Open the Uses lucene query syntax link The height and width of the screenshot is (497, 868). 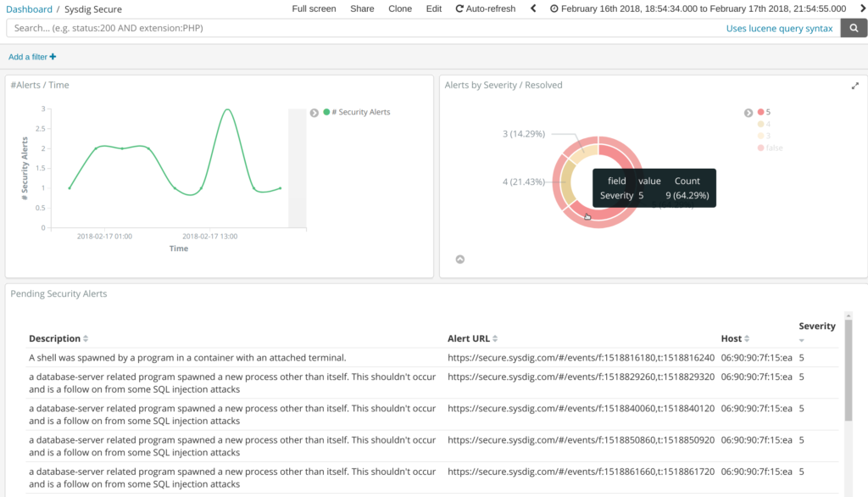[x=779, y=28]
